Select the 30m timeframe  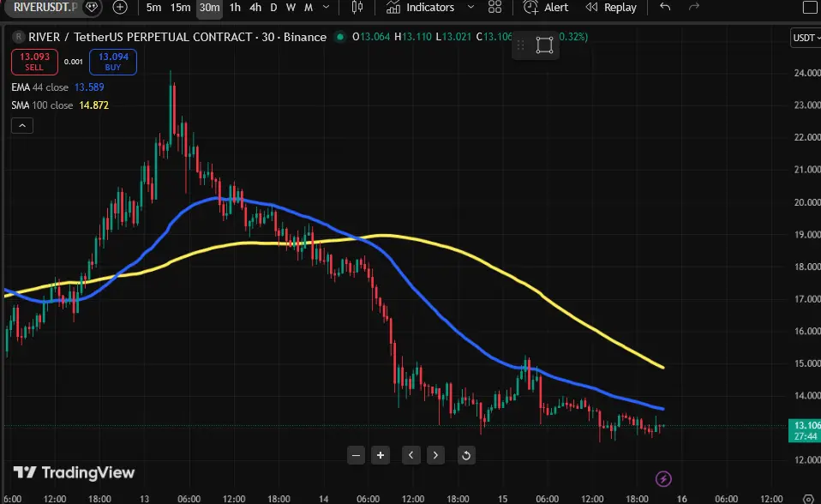click(209, 8)
